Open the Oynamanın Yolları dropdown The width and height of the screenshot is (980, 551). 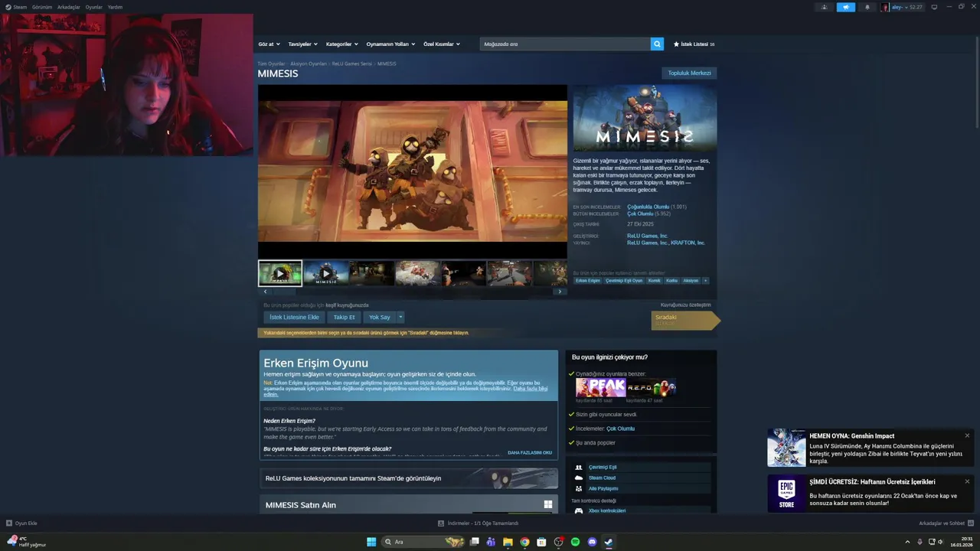click(x=390, y=44)
